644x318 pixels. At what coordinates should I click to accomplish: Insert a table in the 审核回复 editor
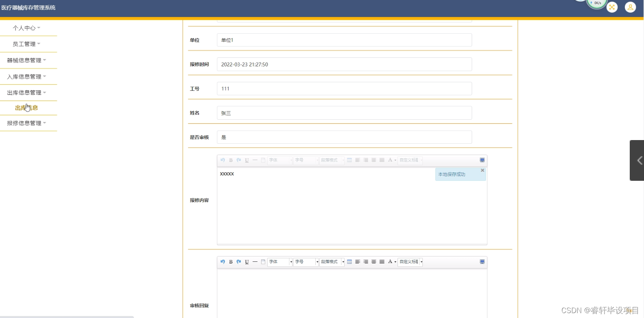(349, 262)
